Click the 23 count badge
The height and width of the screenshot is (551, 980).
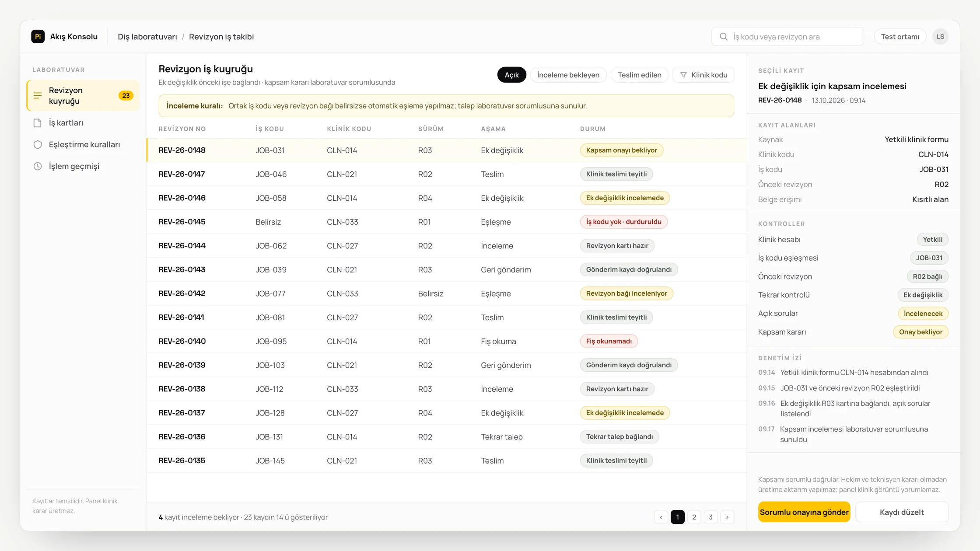click(x=126, y=96)
